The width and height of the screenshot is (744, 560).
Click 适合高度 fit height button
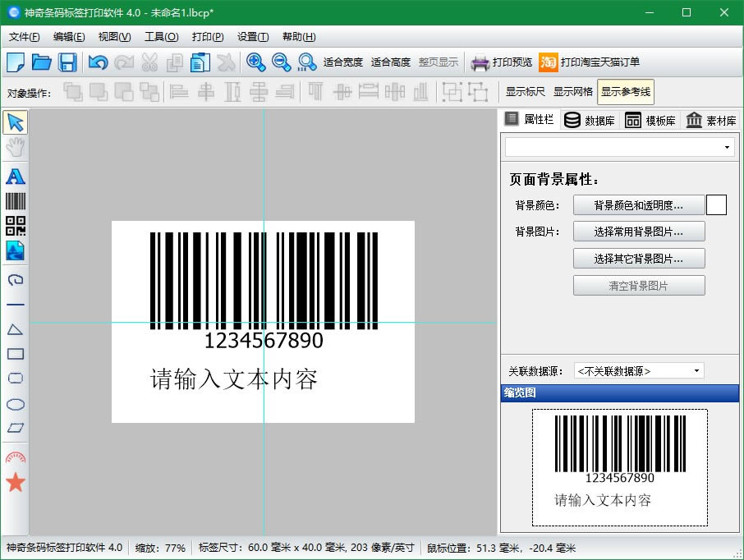(x=391, y=62)
